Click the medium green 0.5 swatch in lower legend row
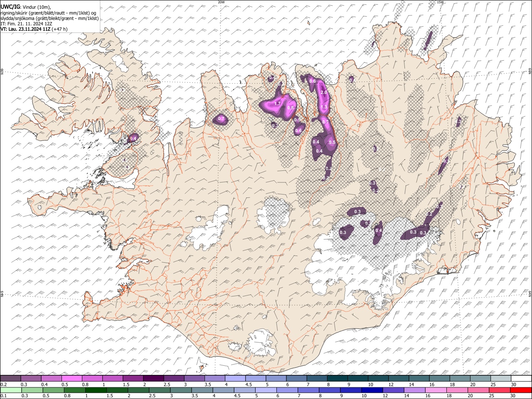This screenshot has height=399, width=532. click(53, 390)
